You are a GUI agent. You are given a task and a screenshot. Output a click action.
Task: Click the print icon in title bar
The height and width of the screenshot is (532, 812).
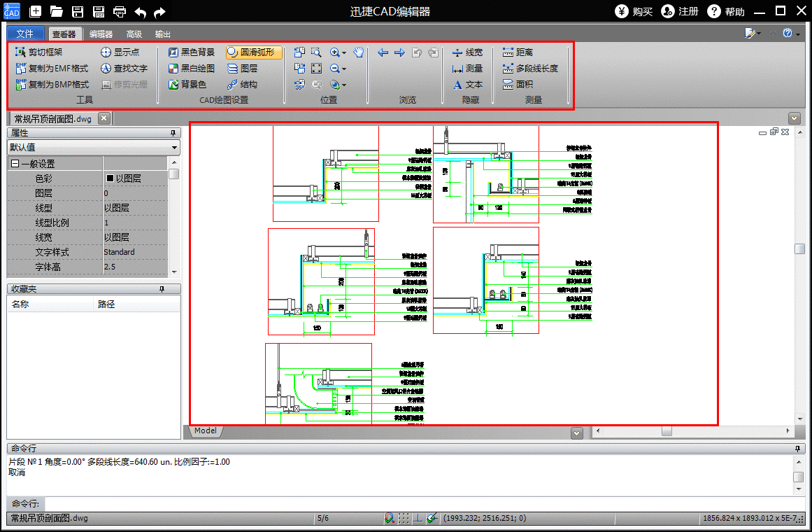(x=120, y=11)
